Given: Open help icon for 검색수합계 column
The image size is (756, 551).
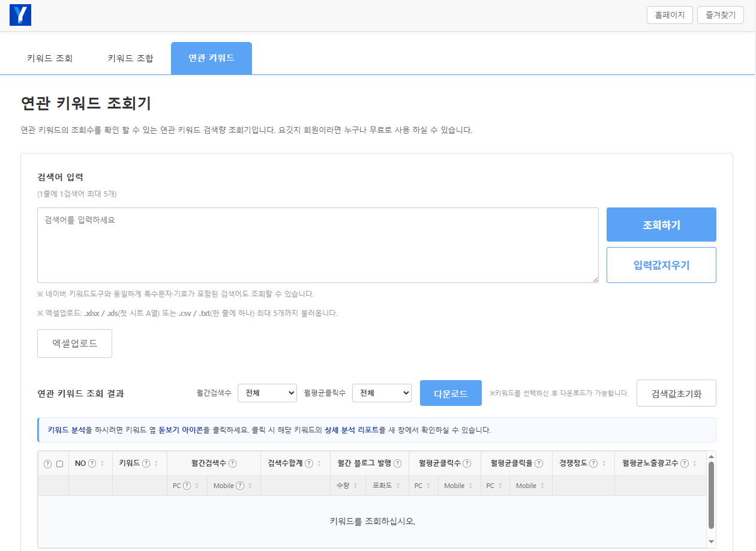Looking at the screenshot, I should [x=309, y=463].
